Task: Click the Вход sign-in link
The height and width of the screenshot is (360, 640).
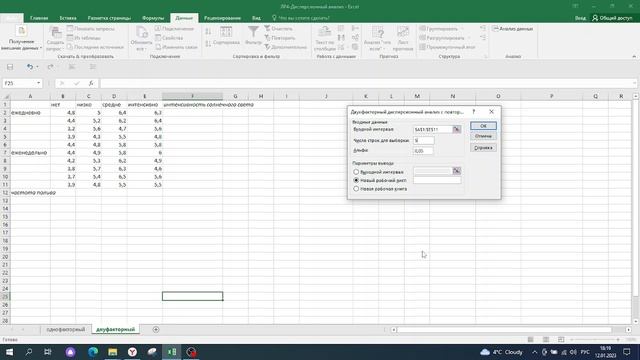Action: (580, 18)
